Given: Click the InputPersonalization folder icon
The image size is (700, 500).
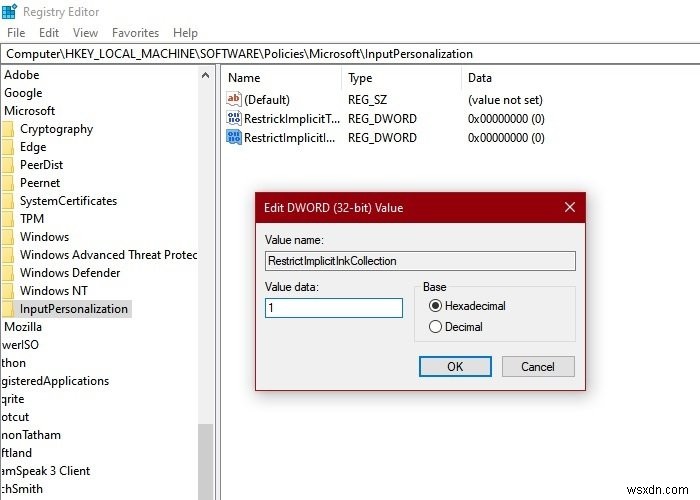Looking at the screenshot, I should point(8,309).
